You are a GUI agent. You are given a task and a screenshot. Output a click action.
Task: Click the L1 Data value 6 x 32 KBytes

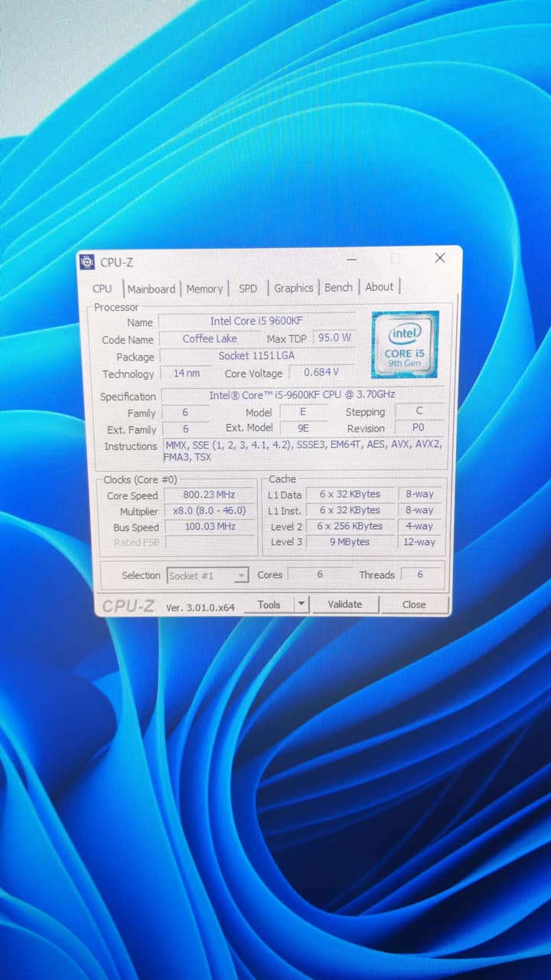(x=350, y=494)
